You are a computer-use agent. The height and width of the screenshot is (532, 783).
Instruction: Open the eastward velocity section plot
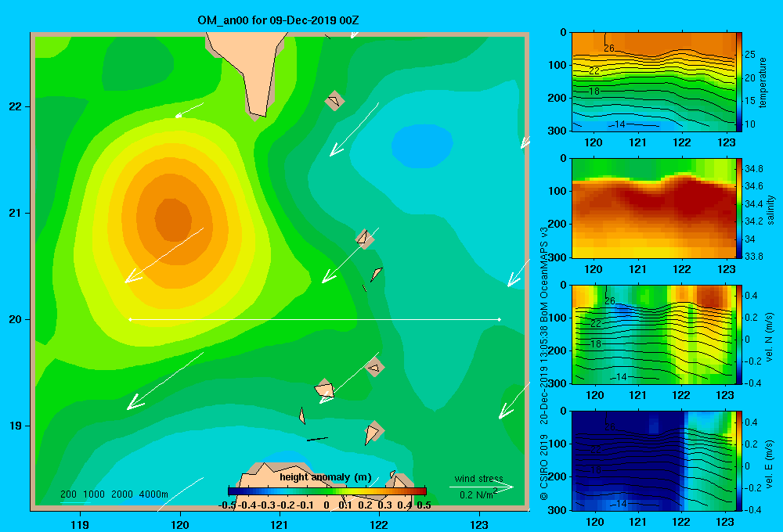[653, 461]
